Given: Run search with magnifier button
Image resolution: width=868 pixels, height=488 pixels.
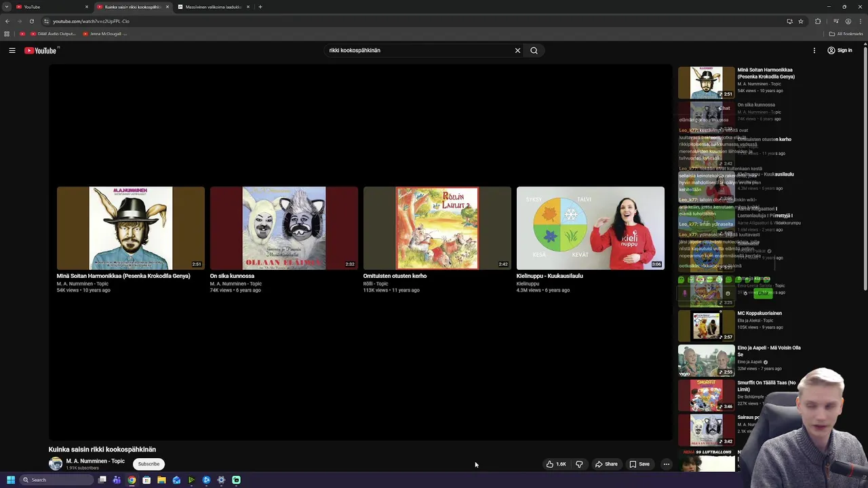Looking at the screenshot, I should (534, 50).
